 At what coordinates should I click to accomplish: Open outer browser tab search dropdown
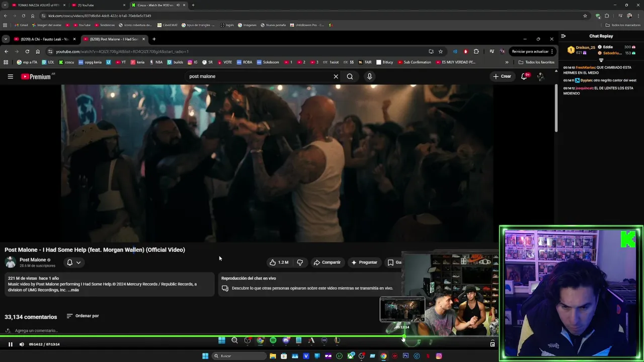[5, 5]
